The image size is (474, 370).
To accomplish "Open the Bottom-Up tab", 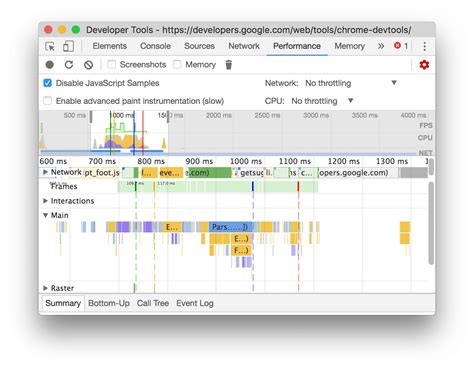I will pos(109,303).
